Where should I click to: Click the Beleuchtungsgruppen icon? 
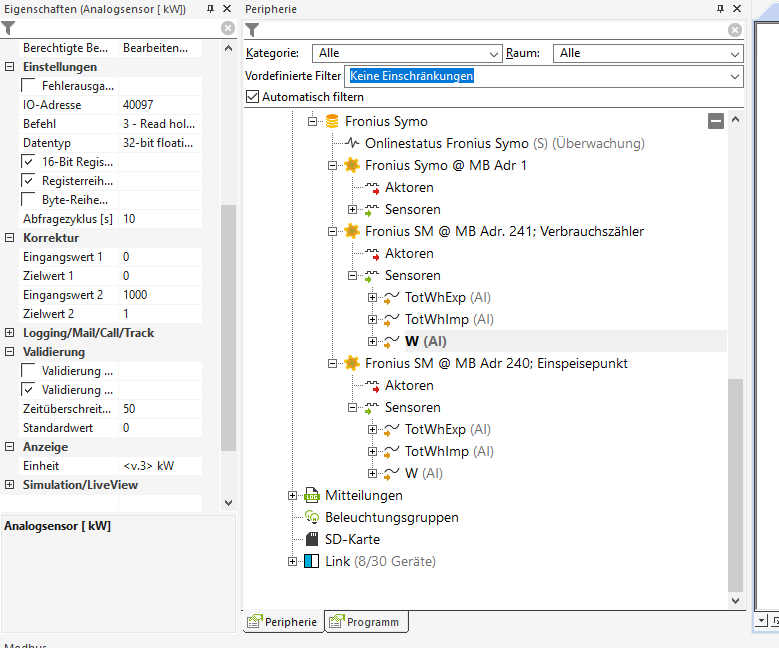[312, 517]
